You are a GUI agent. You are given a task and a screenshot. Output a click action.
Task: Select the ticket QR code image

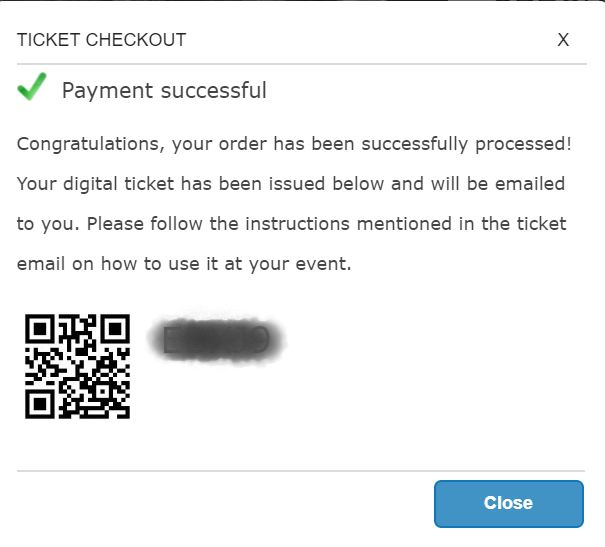pyautogui.click(x=77, y=366)
